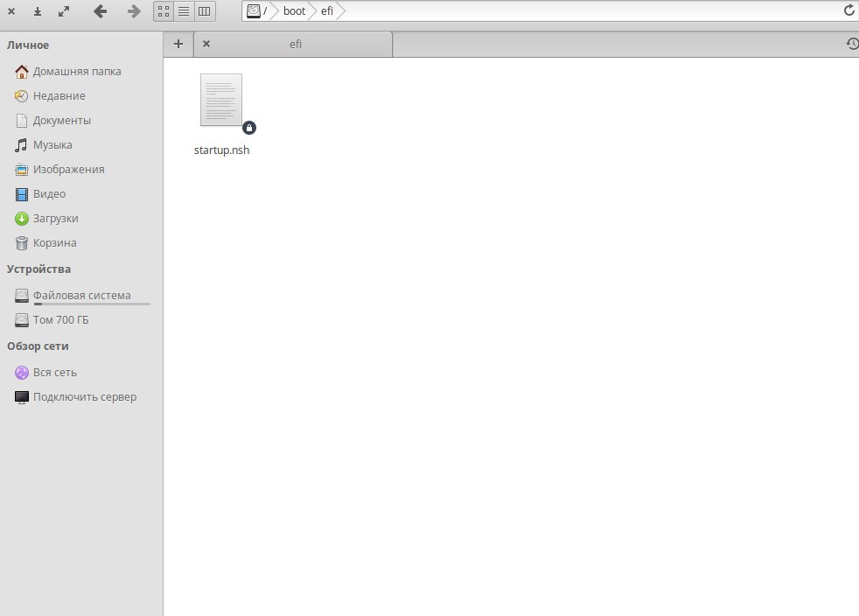Click the drive icon beside Том 700 ГБ

(21, 320)
